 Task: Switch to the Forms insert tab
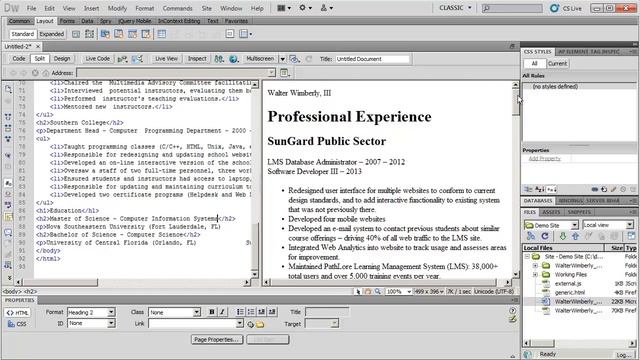67,21
